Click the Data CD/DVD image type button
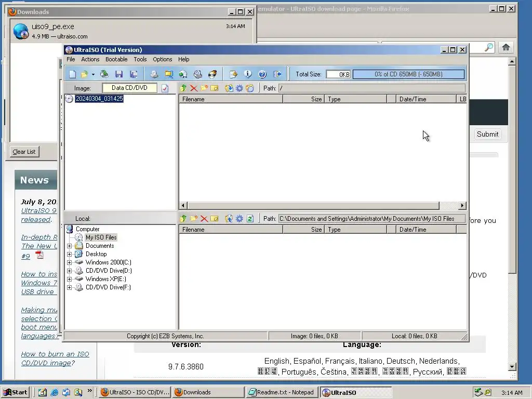Viewport: 532px width, 399px height. pyautogui.click(x=129, y=88)
